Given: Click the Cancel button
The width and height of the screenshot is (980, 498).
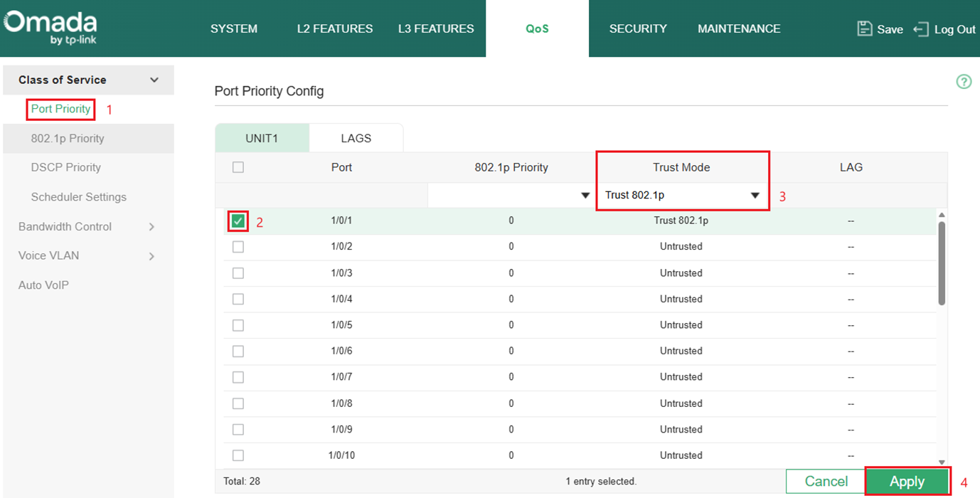Looking at the screenshot, I should (x=827, y=481).
